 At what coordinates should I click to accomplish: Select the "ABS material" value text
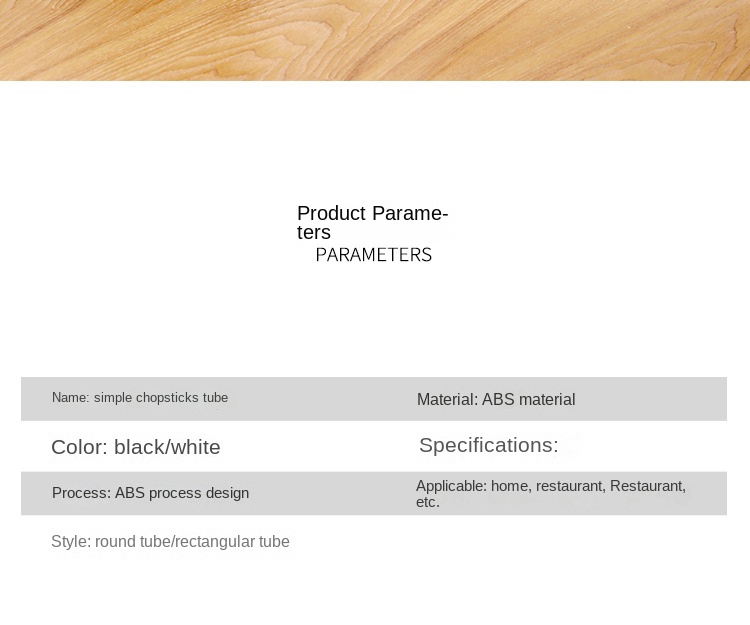529,400
